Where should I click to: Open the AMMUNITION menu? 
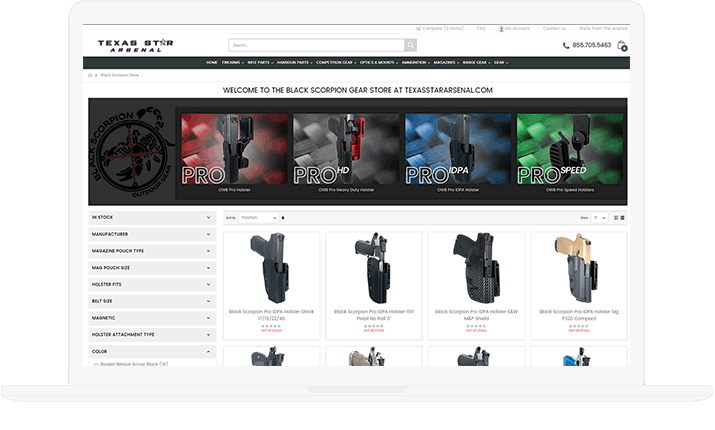tap(415, 62)
